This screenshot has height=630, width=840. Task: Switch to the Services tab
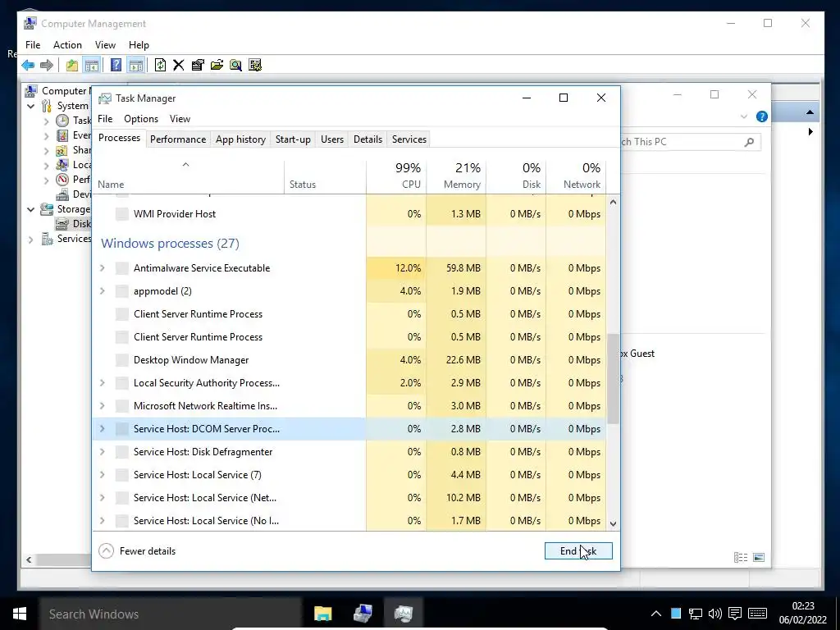409,139
